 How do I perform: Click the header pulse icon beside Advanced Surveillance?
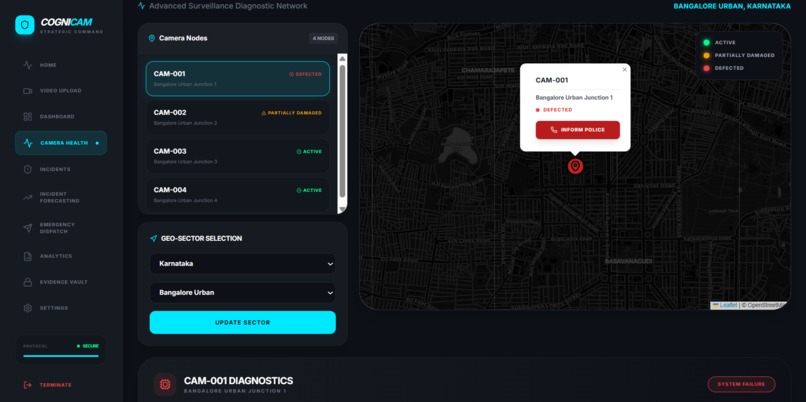coord(141,6)
